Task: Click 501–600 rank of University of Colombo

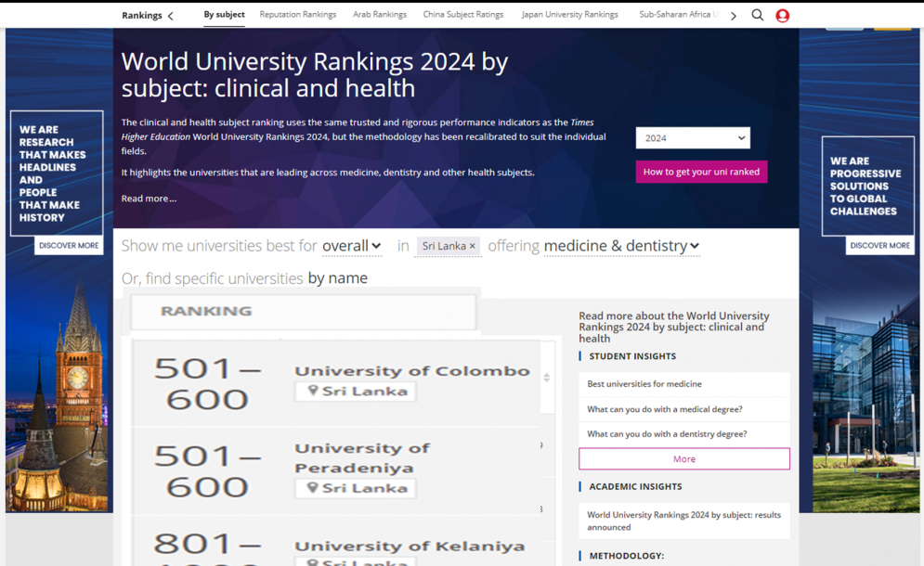Action: [x=207, y=384]
